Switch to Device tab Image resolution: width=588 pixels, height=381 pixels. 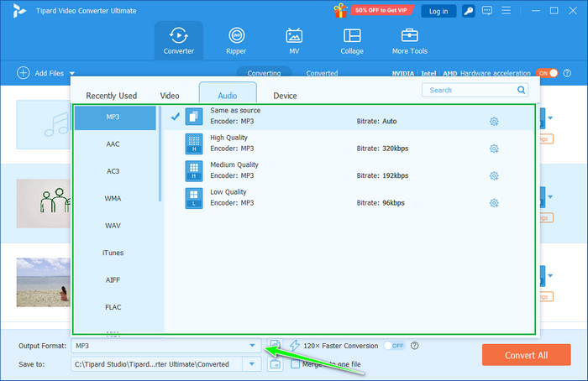(x=285, y=96)
